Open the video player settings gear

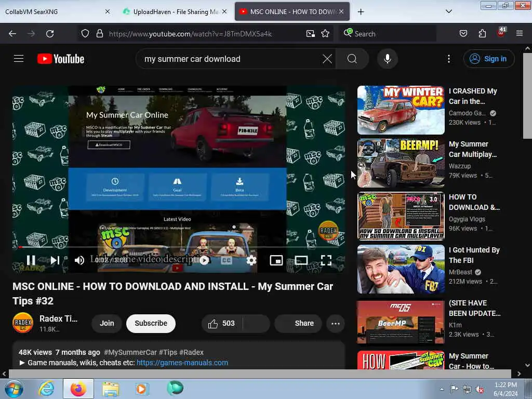tap(251, 260)
